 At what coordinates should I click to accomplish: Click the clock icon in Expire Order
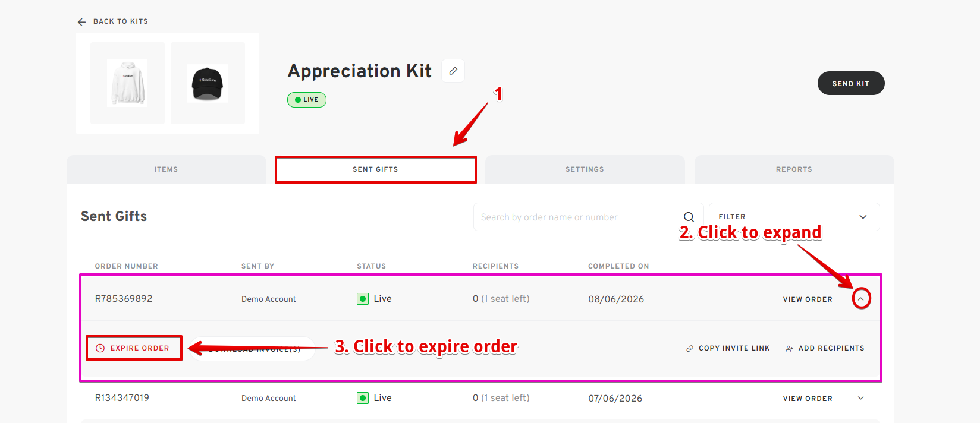pyautogui.click(x=100, y=348)
